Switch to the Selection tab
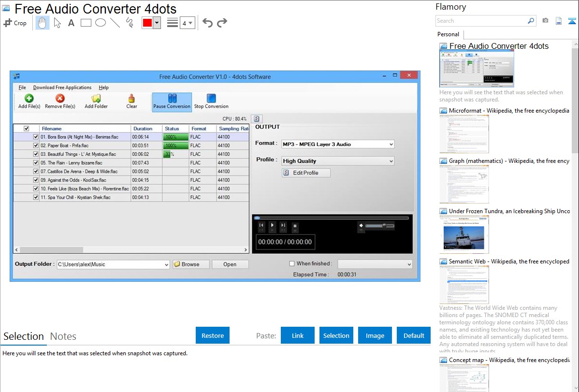This screenshot has width=579, height=392. click(24, 336)
